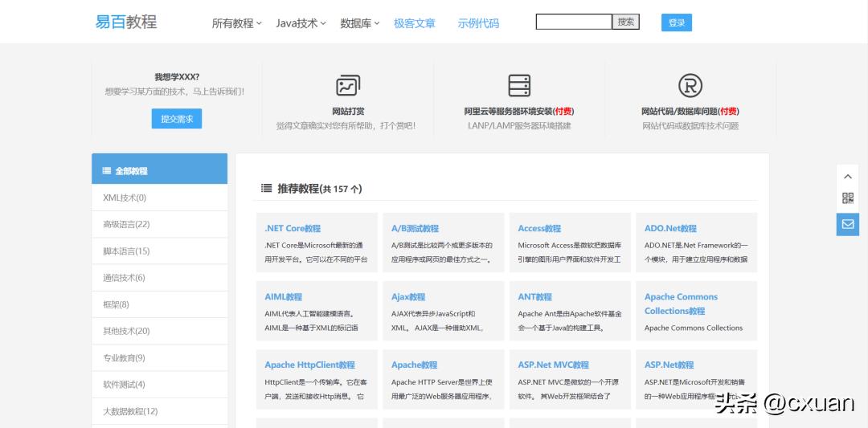Click the blue mail envelope icon
Viewport: 868px width, 428px height.
(x=848, y=224)
